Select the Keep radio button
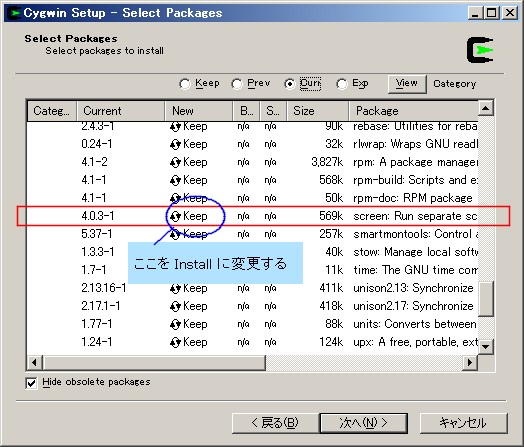524x447 pixels. point(184,84)
